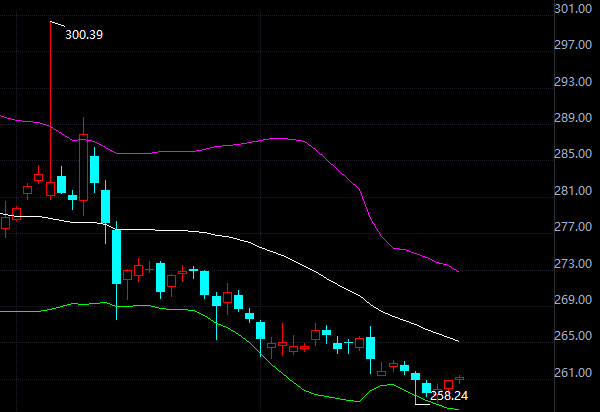Click the 293.00 price axis label

573,81
